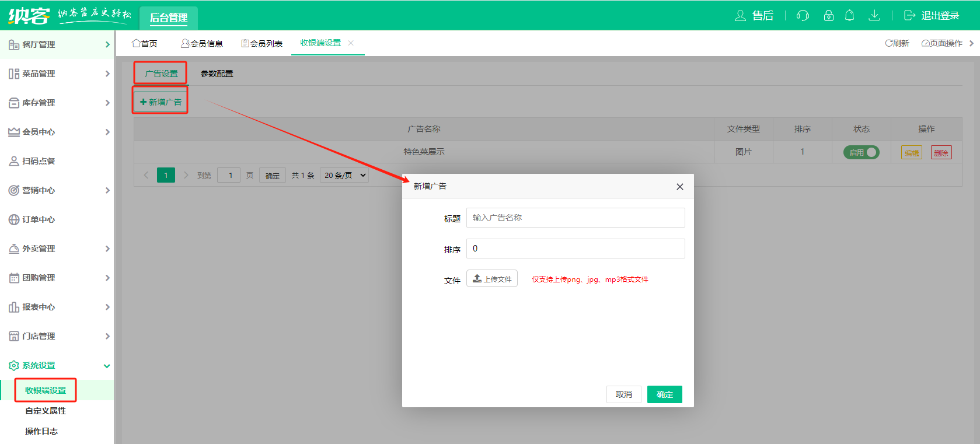
Task: Click the next page arrow
Action: tap(186, 175)
